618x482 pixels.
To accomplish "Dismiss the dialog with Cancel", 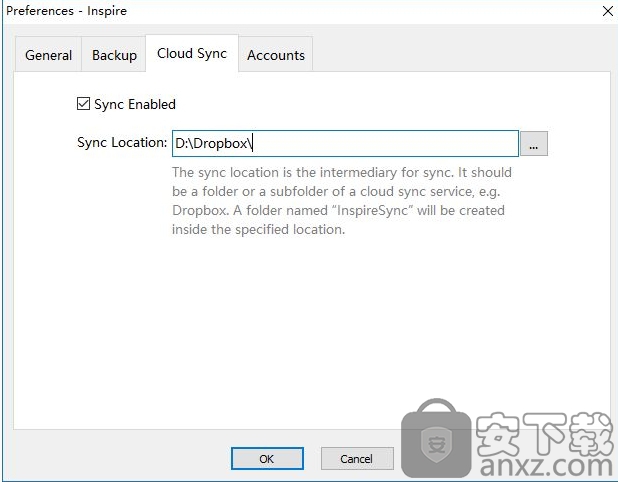I will [x=357, y=458].
